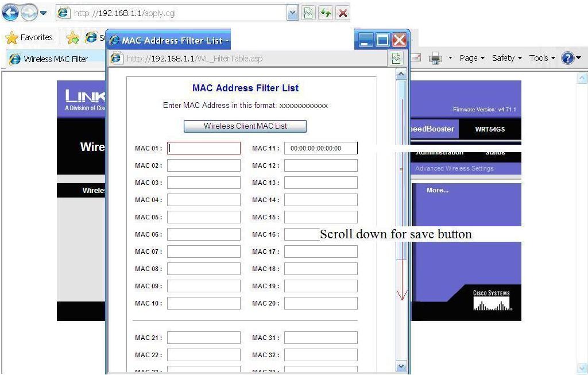The width and height of the screenshot is (588, 375).
Task: Click the MAC 01 input field
Action: click(x=204, y=148)
